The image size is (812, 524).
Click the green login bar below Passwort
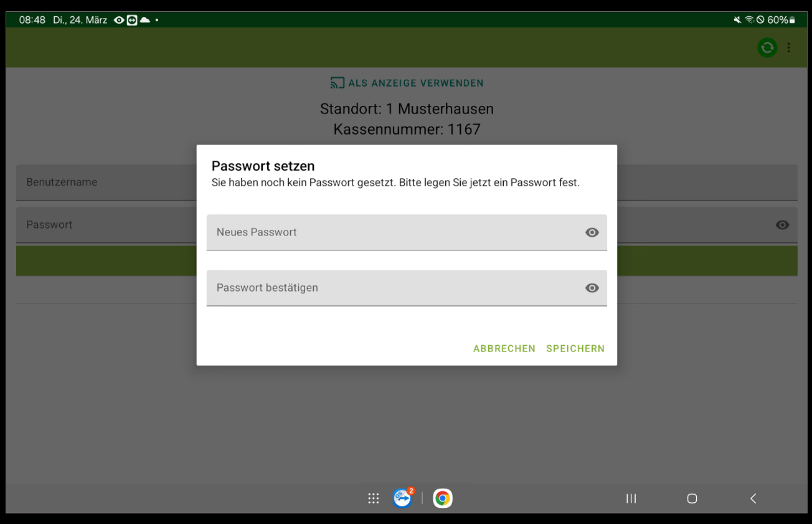[x=106, y=260]
